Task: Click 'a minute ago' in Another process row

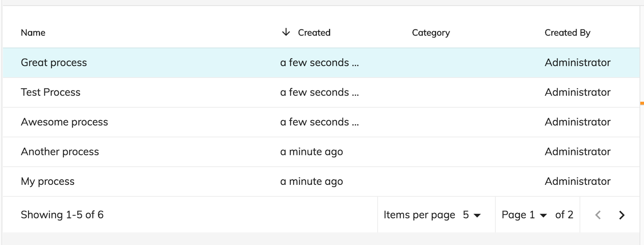Action: pyautogui.click(x=312, y=152)
